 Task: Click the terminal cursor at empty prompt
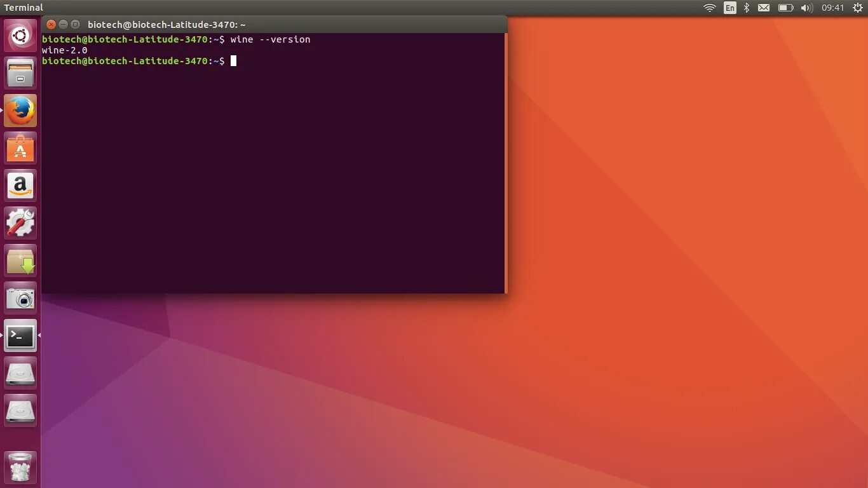[233, 61]
